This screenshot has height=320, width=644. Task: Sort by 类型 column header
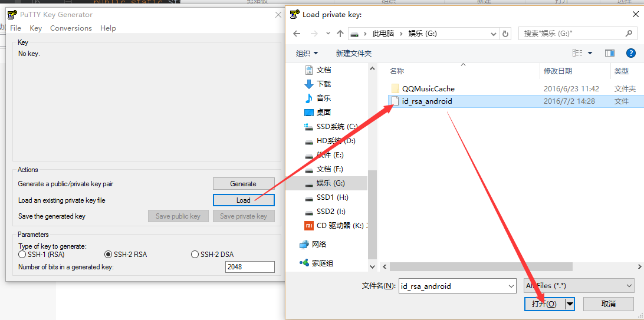click(x=622, y=71)
